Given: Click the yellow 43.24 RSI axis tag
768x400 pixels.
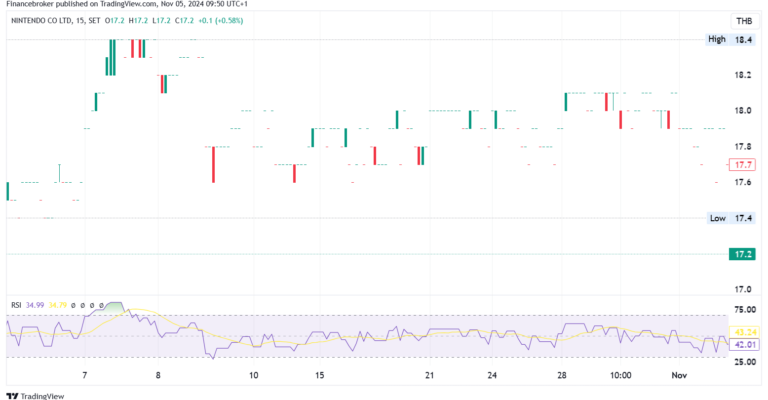Looking at the screenshot, I should click(744, 332).
